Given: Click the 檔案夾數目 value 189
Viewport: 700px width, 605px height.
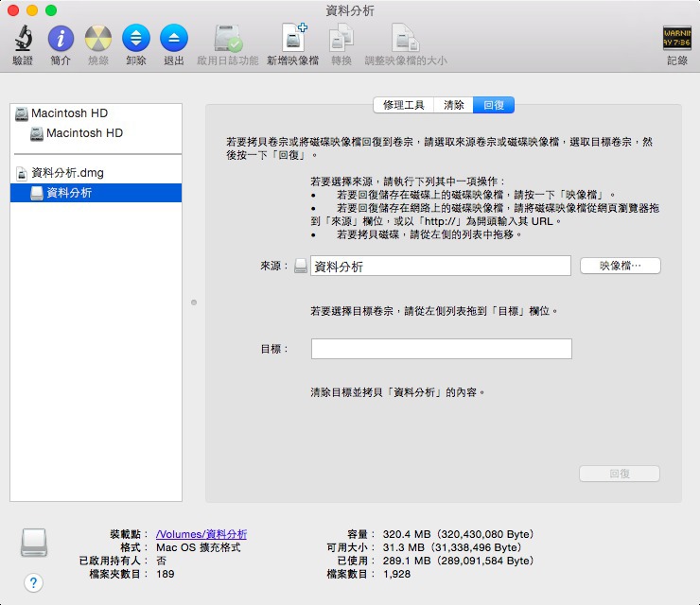Looking at the screenshot, I should pyautogui.click(x=166, y=574).
